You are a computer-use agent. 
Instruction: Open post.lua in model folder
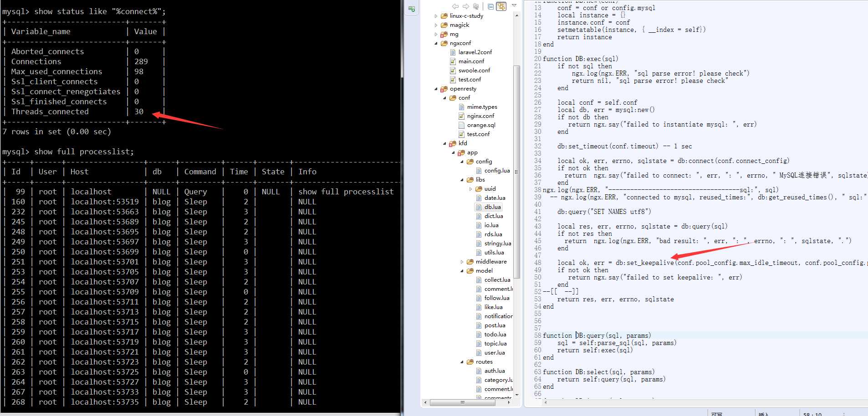click(x=495, y=325)
